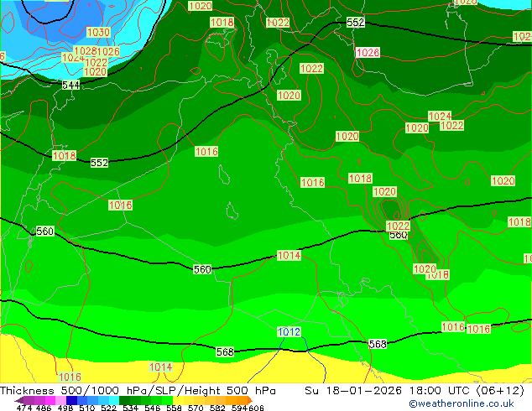The width and height of the screenshot is (532, 411).
Task: Click the blue 1012 pressure label
Action: pyautogui.click(x=289, y=331)
